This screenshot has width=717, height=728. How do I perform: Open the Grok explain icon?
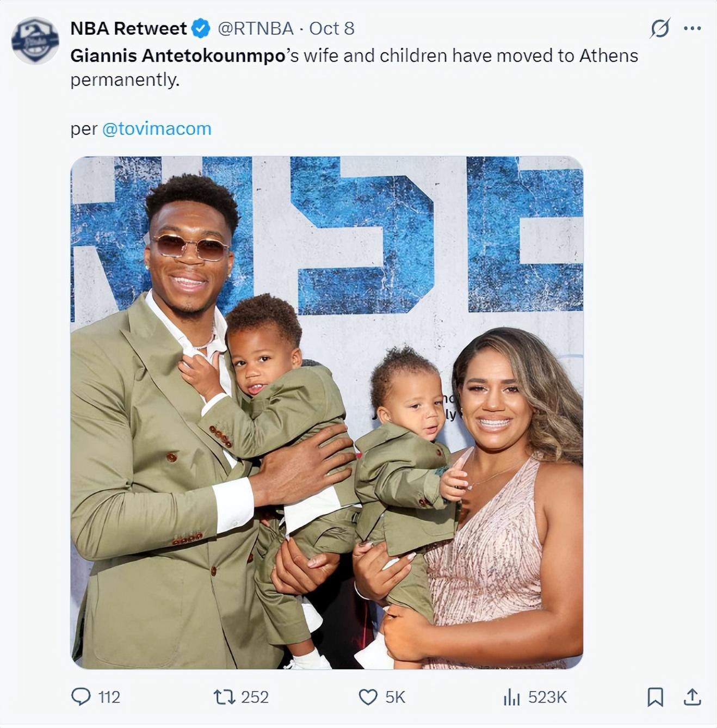point(660,28)
